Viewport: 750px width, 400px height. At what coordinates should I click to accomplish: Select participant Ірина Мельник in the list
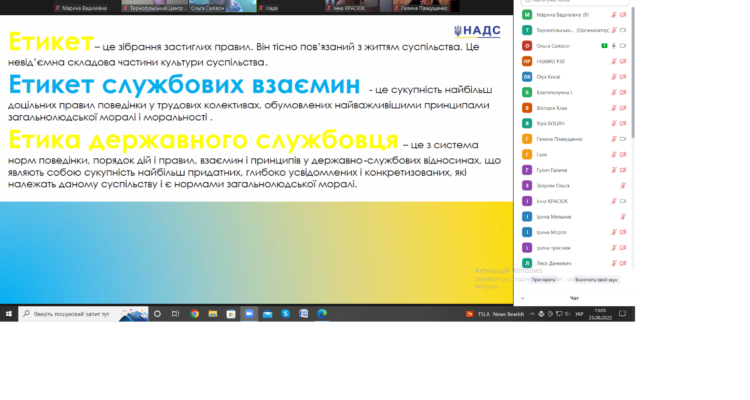[574, 217]
